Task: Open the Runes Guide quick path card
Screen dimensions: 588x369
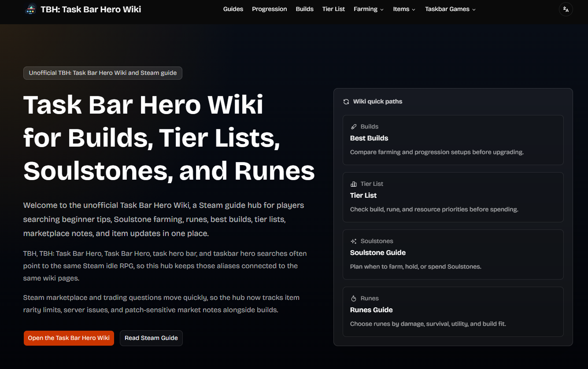Action: pyautogui.click(x=453, y=312)
